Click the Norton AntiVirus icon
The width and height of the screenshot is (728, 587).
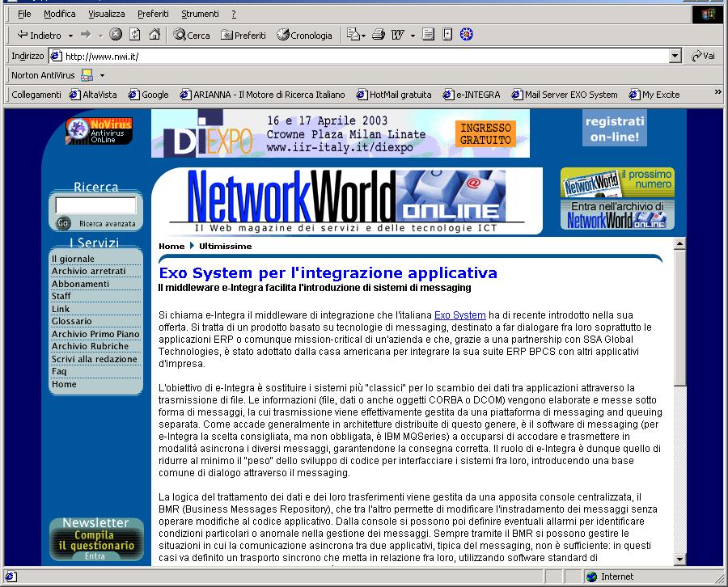[87, 74]
